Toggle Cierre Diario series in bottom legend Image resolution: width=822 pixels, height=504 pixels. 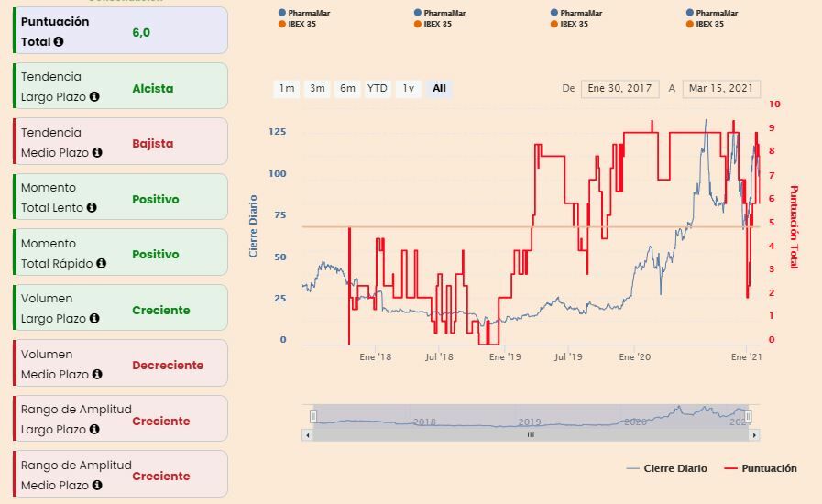pos(667,468)
